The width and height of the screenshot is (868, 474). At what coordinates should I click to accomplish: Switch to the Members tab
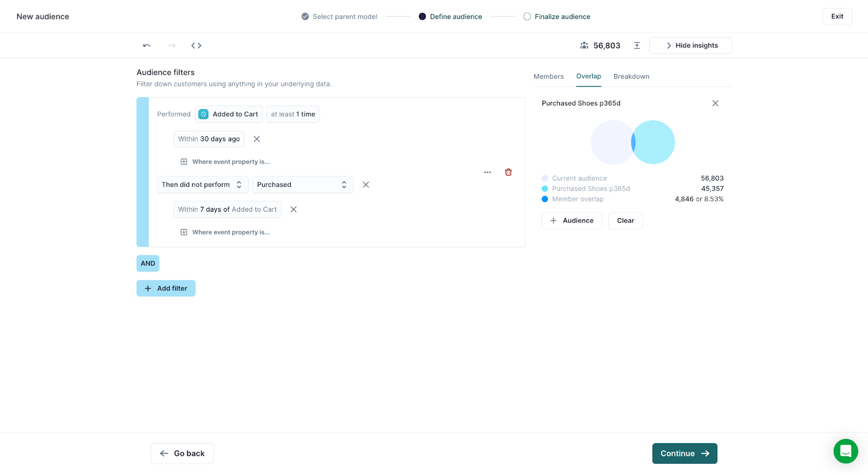(548, 77)
